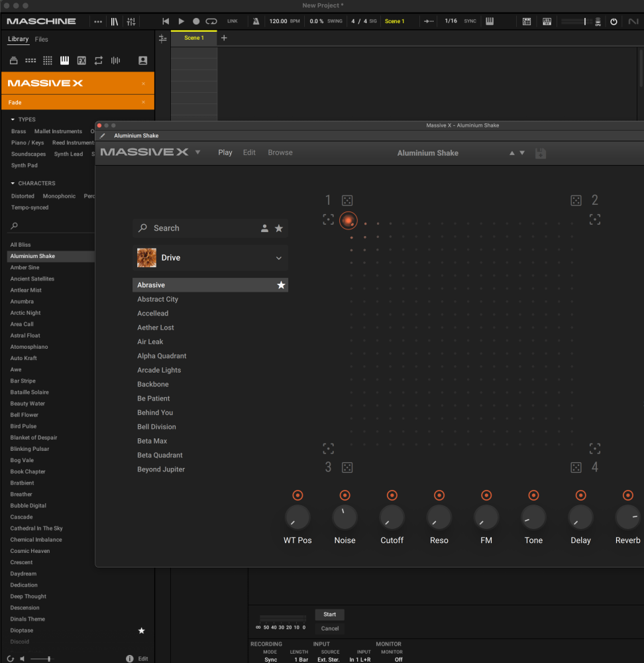Select the Effects FX icon in library
The image size is (644, 663).
[x=81, y=60]
